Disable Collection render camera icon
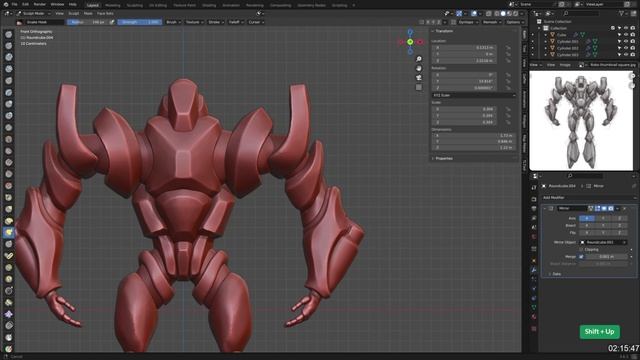The image size is (640, 360). tap(633, 28)
